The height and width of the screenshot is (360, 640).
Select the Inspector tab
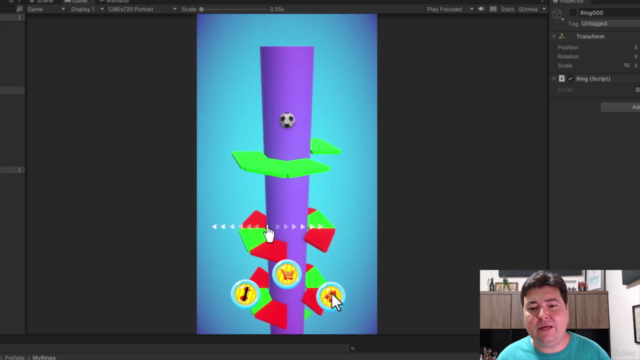coord(569,2)
